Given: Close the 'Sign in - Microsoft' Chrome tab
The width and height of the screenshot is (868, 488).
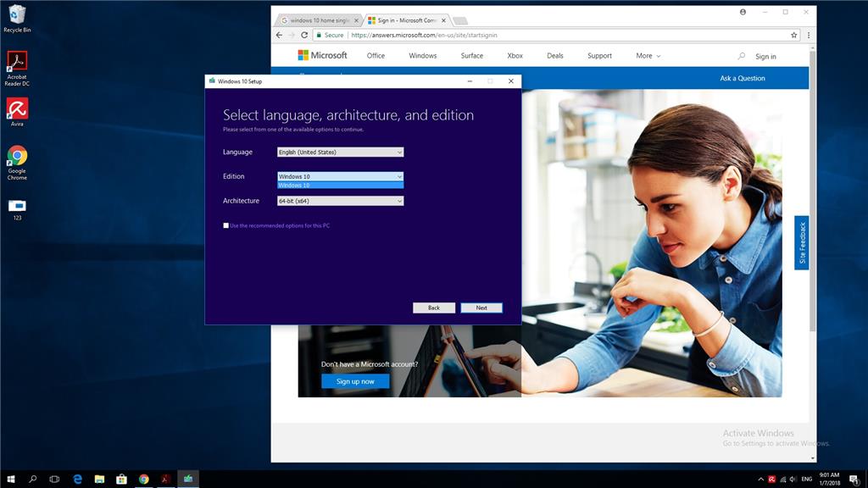Looking at the screenshot, I should pyautogui.click(x=443, y=20).
